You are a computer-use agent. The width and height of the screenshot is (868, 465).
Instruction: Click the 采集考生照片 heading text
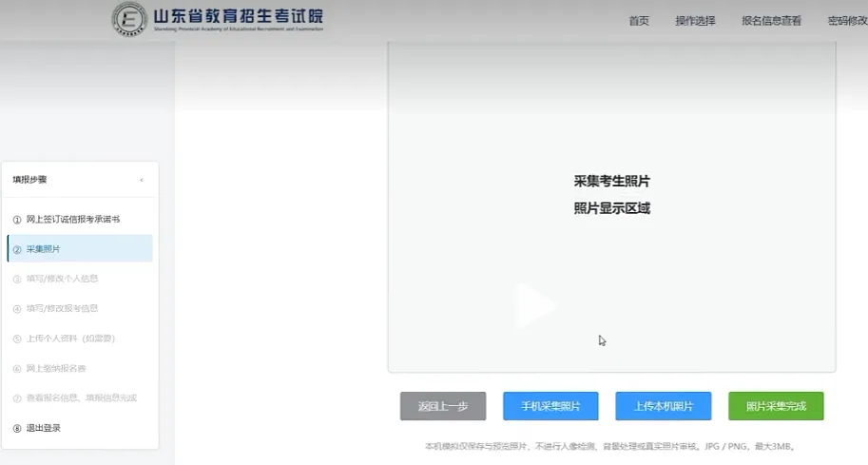(x=611, y=181)
